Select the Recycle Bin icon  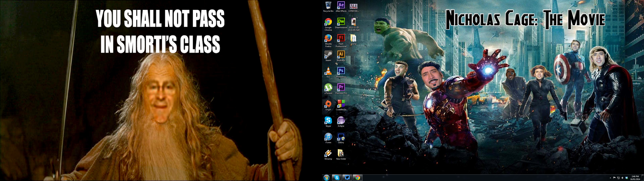pyautogui.click(x=328, y=6)
